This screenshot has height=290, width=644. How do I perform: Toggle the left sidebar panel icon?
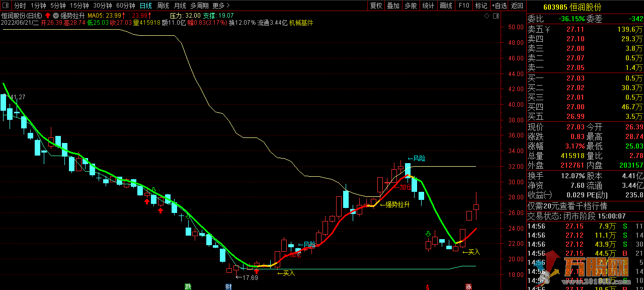point(6,6)
